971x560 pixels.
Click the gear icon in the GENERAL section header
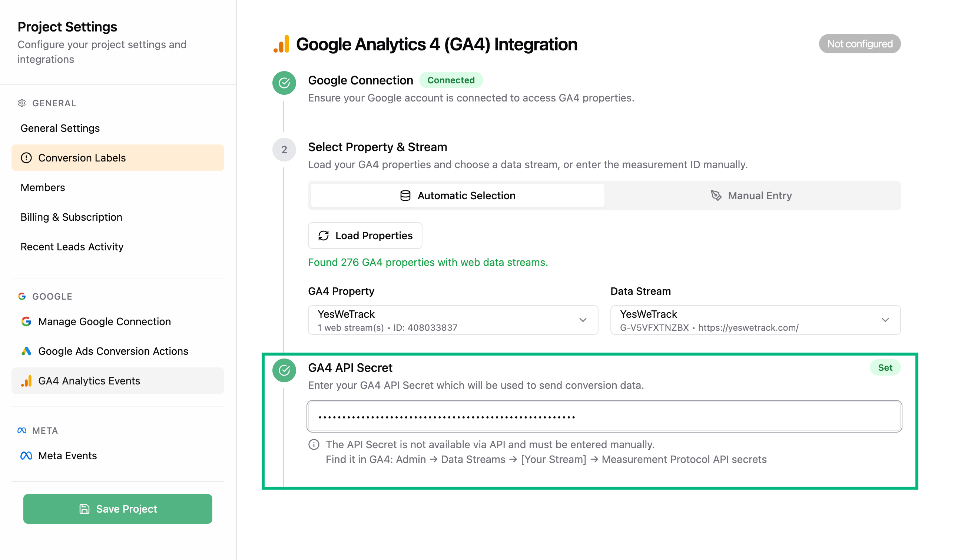pyautogui.click(x=21, y=103)
